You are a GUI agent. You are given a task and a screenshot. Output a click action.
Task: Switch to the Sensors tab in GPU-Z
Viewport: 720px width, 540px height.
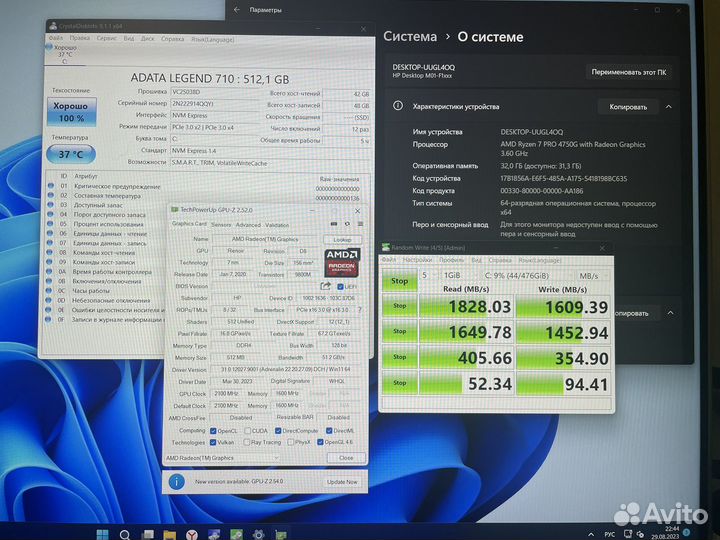coord(221,225)
